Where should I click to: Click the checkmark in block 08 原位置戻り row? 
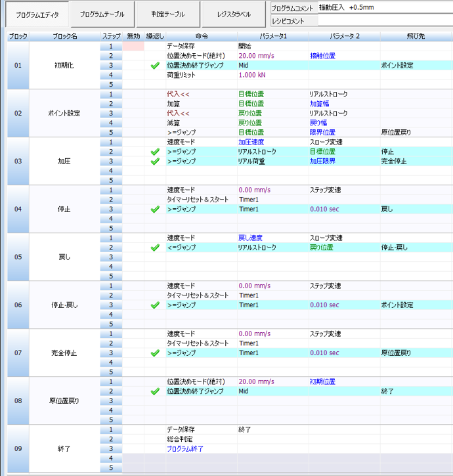point(155,391)
